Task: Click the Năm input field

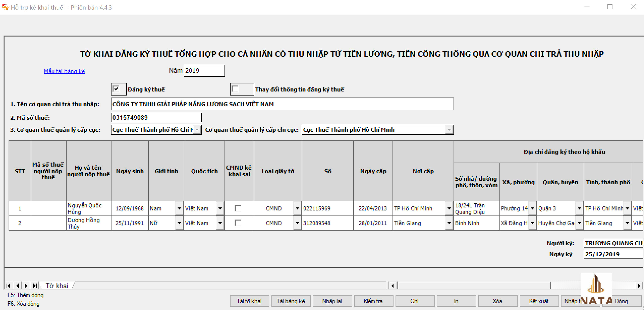Action: pos(204,71)
